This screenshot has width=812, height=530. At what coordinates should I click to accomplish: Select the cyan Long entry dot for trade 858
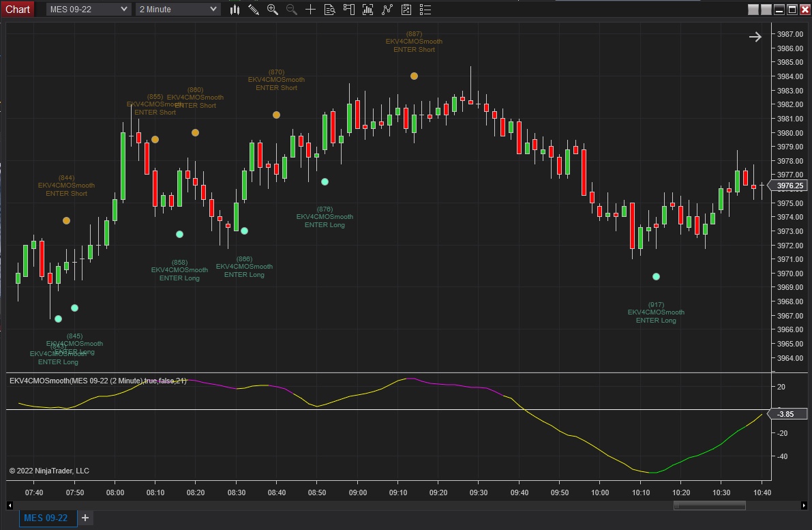[x=180, y=234]
